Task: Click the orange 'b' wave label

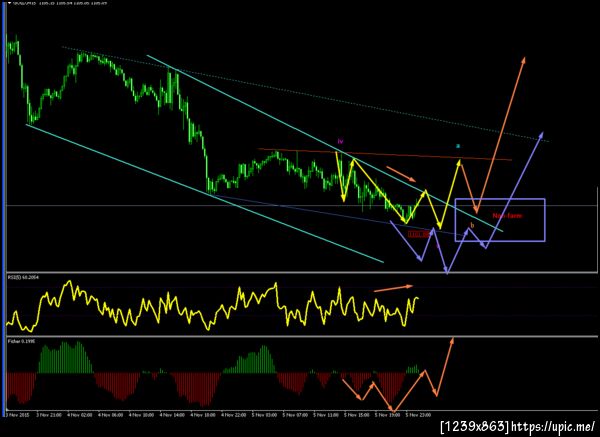Action: [472, 225]
